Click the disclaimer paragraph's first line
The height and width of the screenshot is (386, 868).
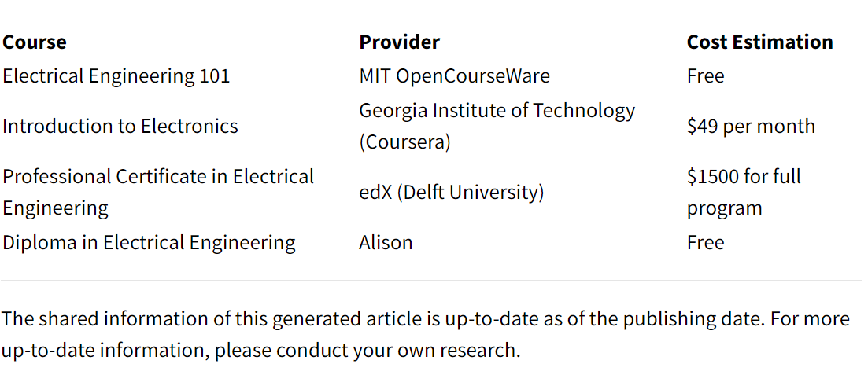coord(425,319)
